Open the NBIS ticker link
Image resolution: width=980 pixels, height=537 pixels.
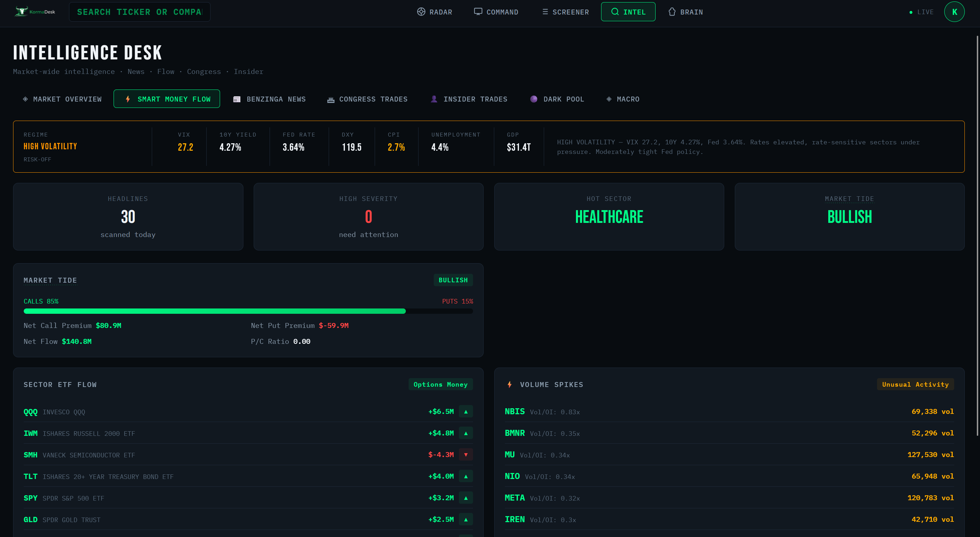click(x=514, y=411)
